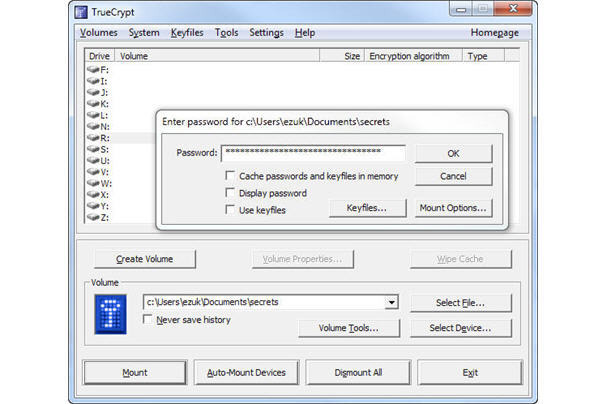Select drive W: icon in list
The width and height of the screenshot is (606, 404).
pos(93,183)
